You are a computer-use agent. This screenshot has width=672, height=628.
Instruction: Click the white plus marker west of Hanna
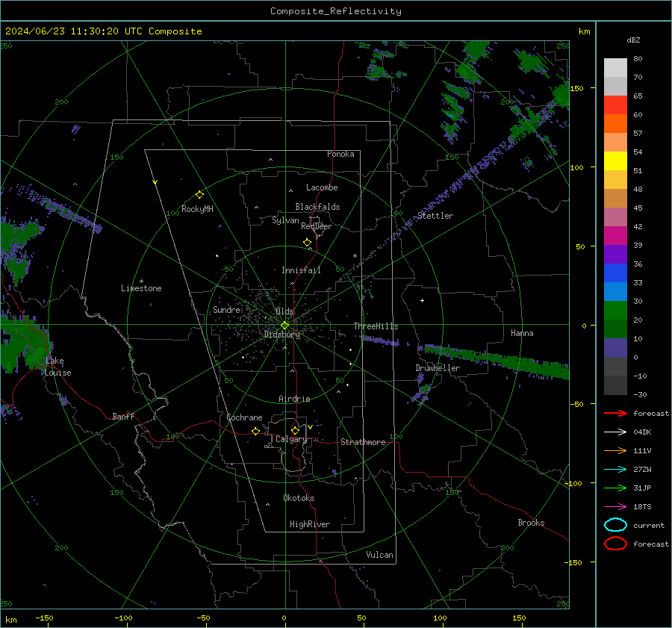[422, 300]
